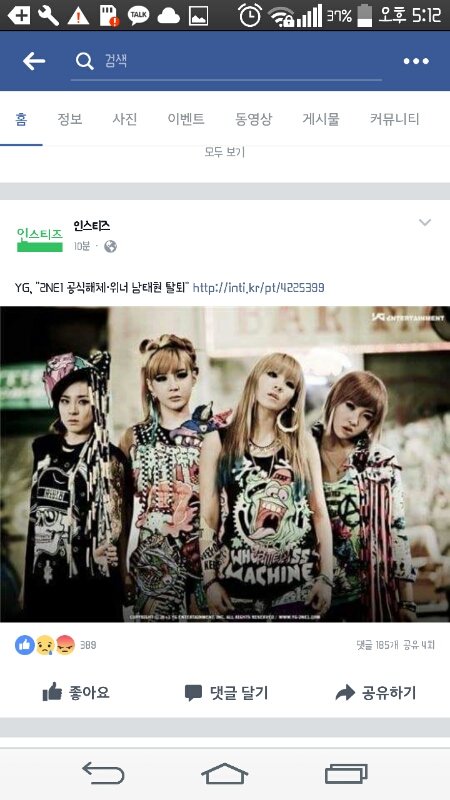Share the post via 공유하기
450x800 pixels.
coord(376,693)
